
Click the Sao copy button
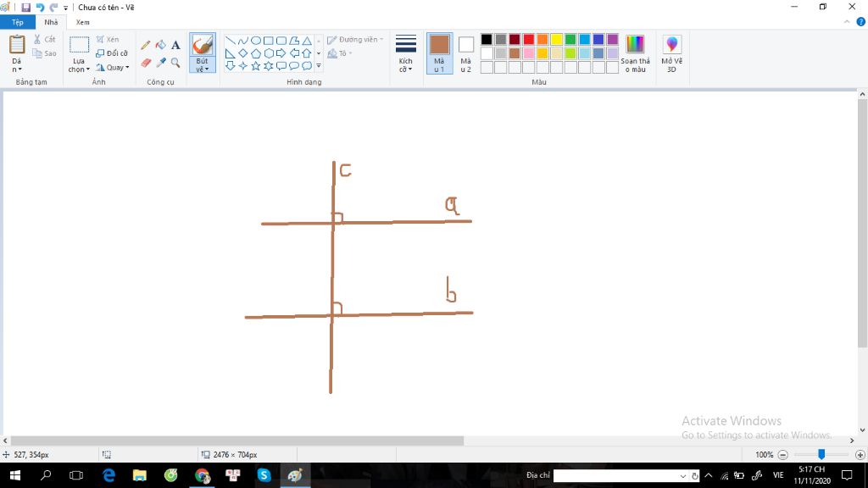(x=44, y=53)
